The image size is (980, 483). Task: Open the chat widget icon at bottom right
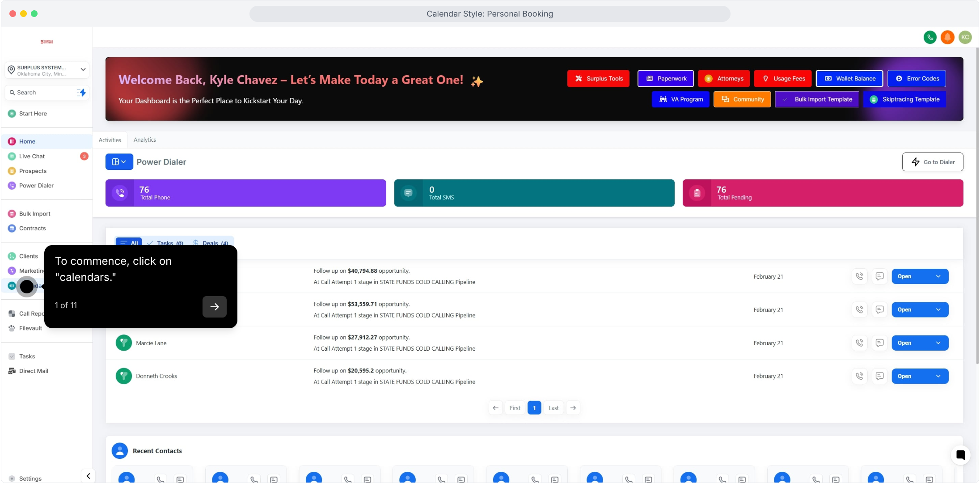[960, 455]
